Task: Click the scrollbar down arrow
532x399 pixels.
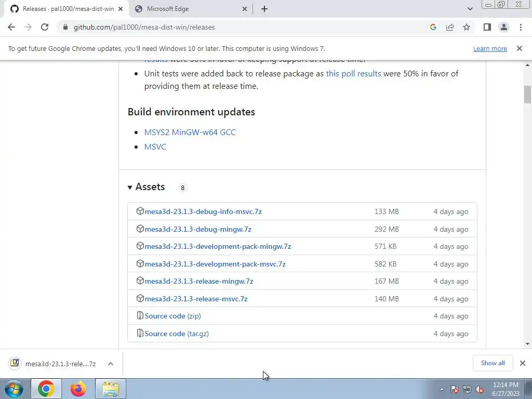Action: [528, 344]
